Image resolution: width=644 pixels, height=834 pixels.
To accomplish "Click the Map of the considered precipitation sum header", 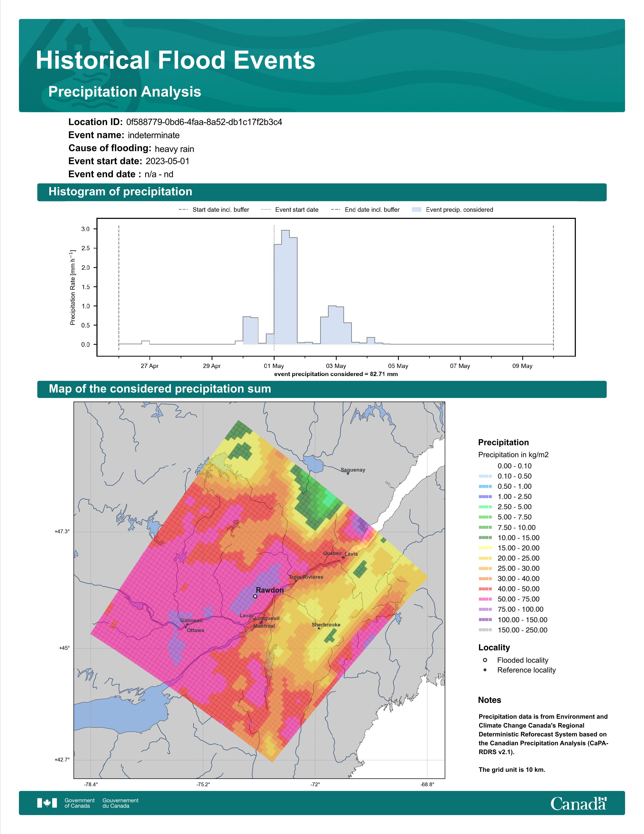I will pos(160,389).
